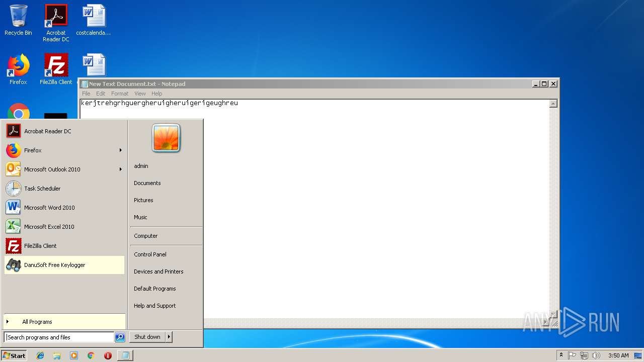Start Microsoft Excel 2010 from Start menu
Image resolution: width=644 pixels, height=362 pixels.
(64, 227)
